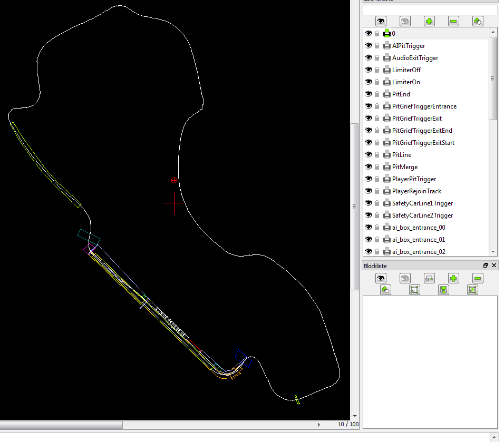Edit layer attributes in the layer list toolbar

[x=478, y=22]
